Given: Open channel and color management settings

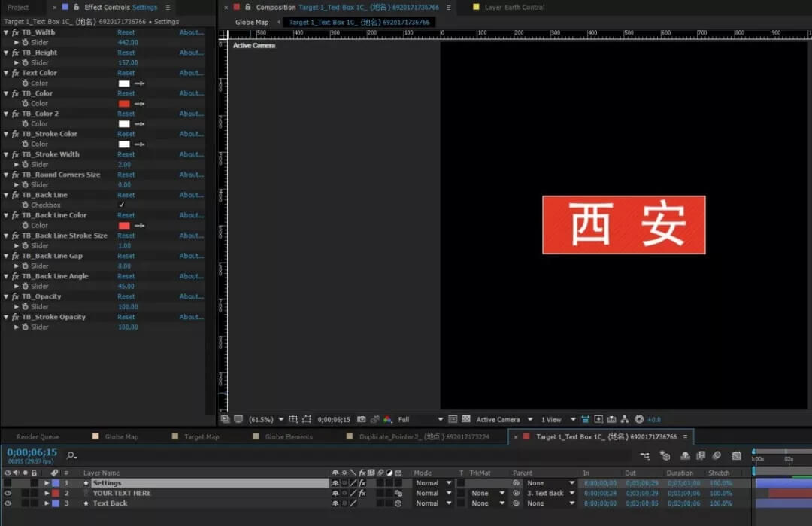Looking at the screenshot, I should coord(388,419).
